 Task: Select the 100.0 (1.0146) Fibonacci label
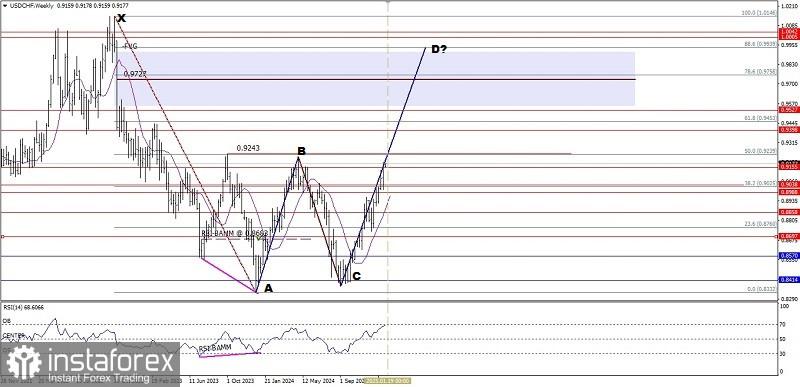(759, 13)
